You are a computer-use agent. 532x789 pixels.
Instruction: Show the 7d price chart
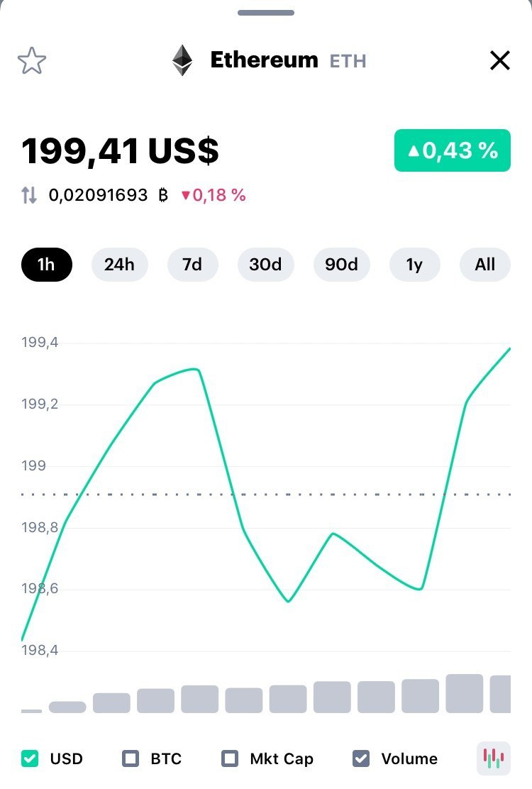[x=192, y=265]
